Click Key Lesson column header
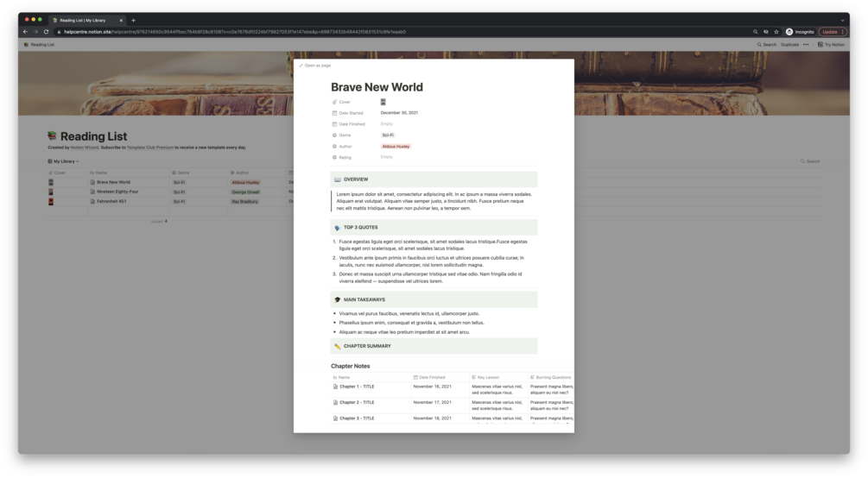868x478 pixels. [x=485, y=377]
